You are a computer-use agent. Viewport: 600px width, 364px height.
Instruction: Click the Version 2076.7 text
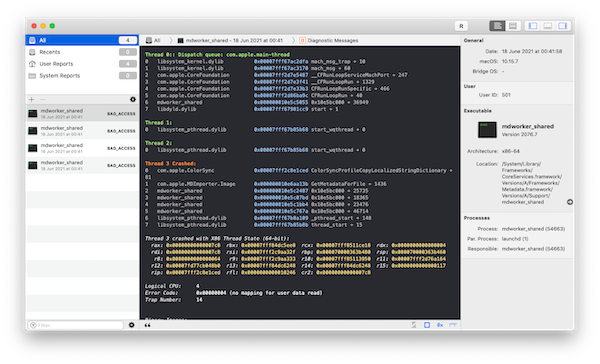tap(520, 134)
